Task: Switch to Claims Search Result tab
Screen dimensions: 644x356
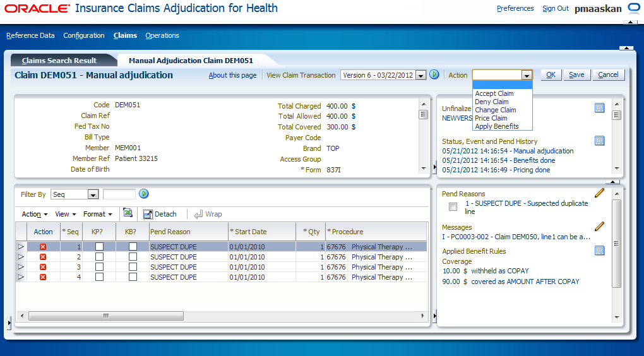Action: tap(59, 61)
